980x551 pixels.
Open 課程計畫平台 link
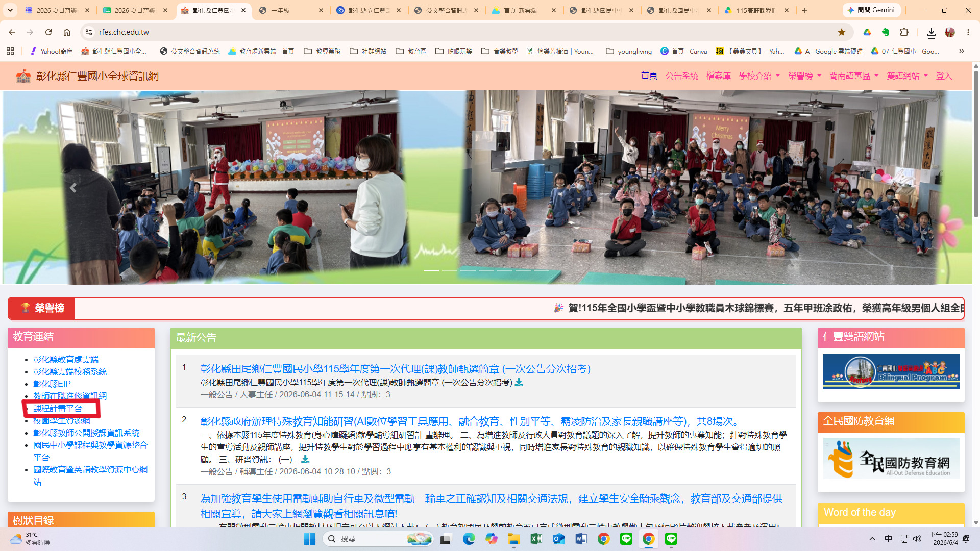(x=58, y=409)
